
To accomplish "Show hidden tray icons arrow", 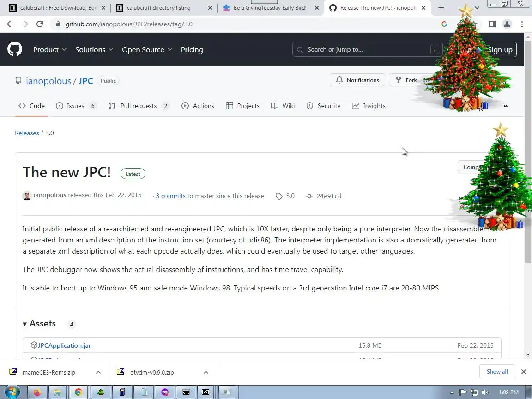I will (x=452, y=393).
